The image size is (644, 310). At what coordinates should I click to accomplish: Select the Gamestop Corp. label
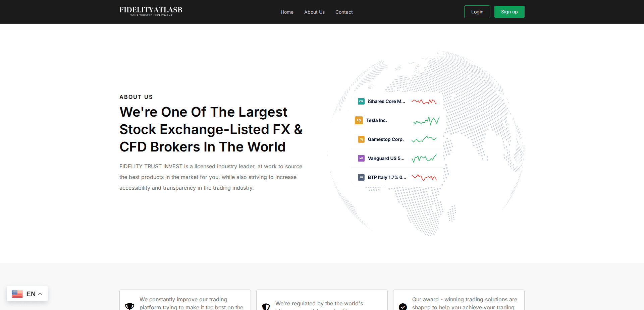click(386, 139)
